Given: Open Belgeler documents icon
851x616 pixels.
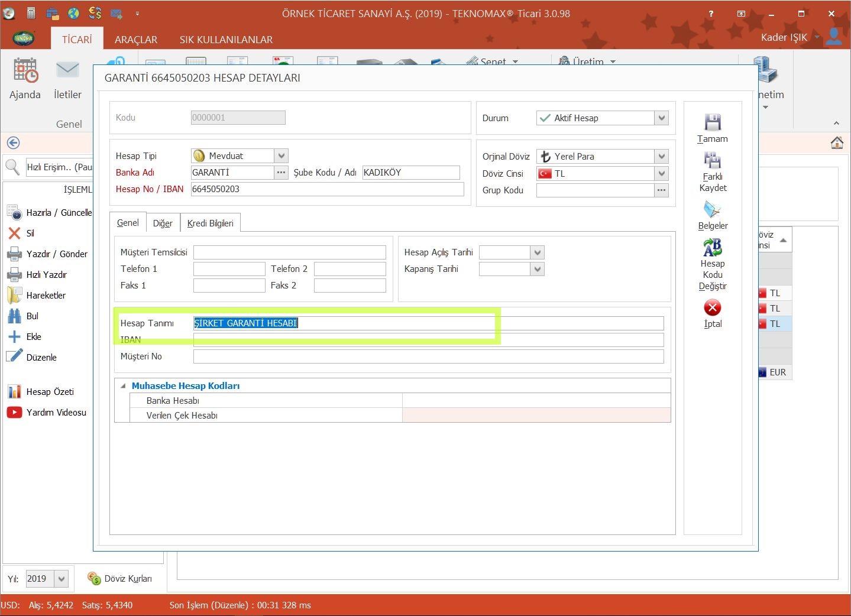Looking at the screenshot, I should [713, 209].
